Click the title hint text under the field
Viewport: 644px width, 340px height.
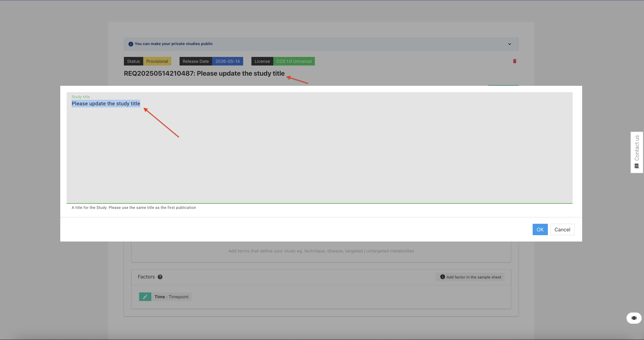pyautogui.click(x=134, y=207)
